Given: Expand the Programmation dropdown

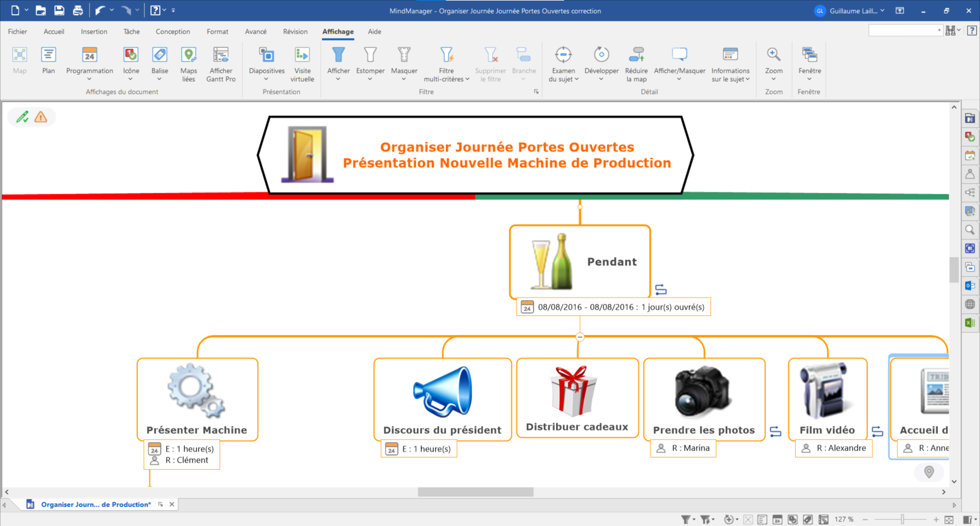Looking at the screenshot, I should click(89, 78).
